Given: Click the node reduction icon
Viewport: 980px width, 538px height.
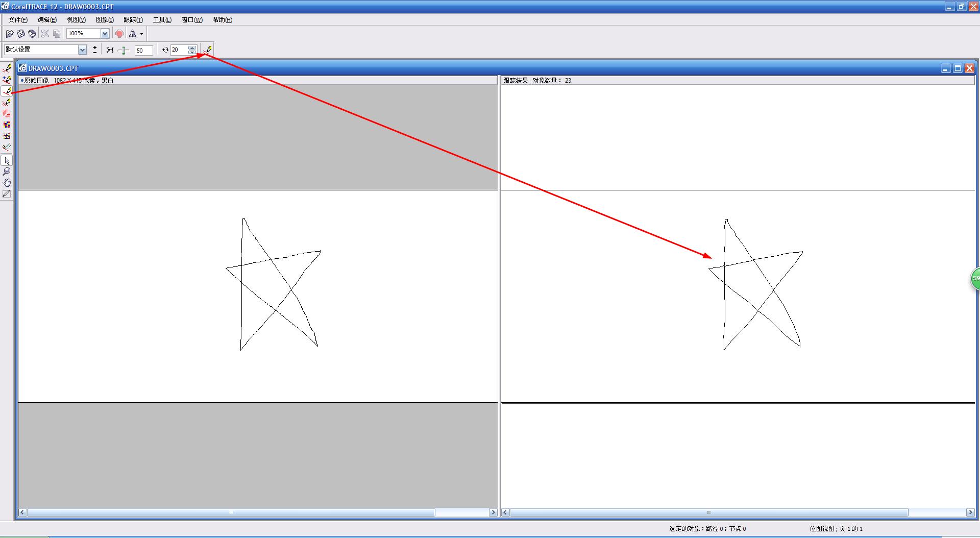Looking at the screenshot, I should [110, 50].
